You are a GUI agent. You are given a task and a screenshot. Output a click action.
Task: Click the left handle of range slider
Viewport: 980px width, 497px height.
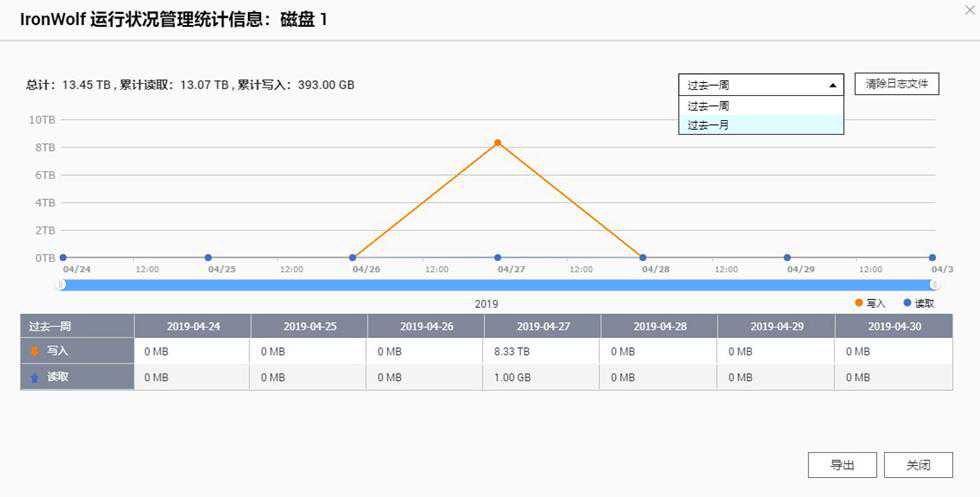(x=62, y=285)
